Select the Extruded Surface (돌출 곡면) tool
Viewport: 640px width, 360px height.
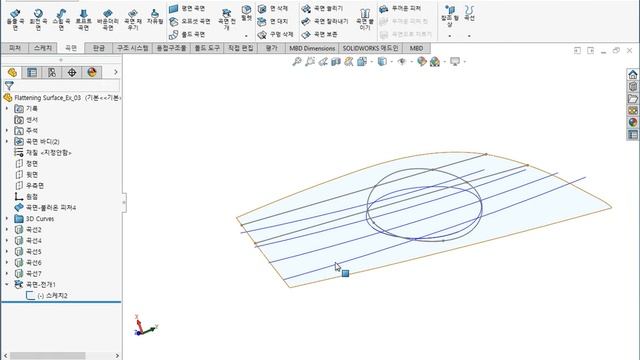point(15,20)
